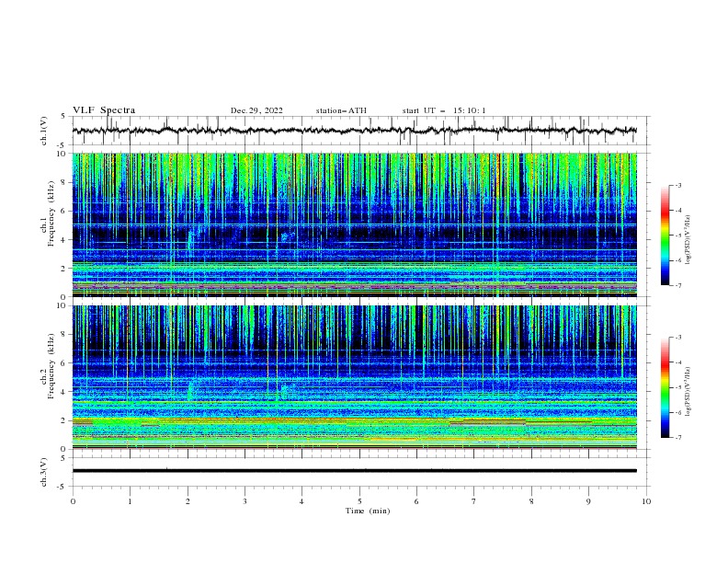
Task: Click the "-7" label on lower color bar
Action: pos(677,438)
